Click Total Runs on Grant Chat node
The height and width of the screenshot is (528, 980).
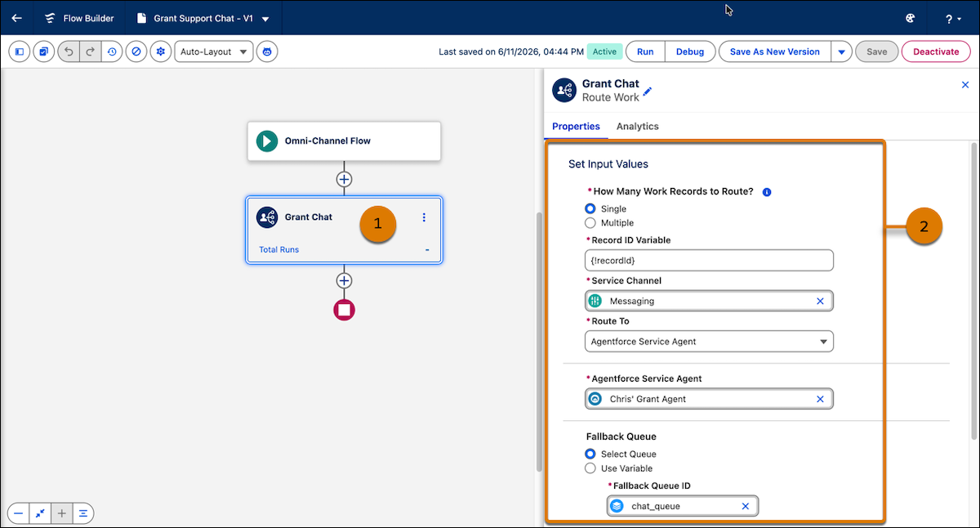click(278, 249)
